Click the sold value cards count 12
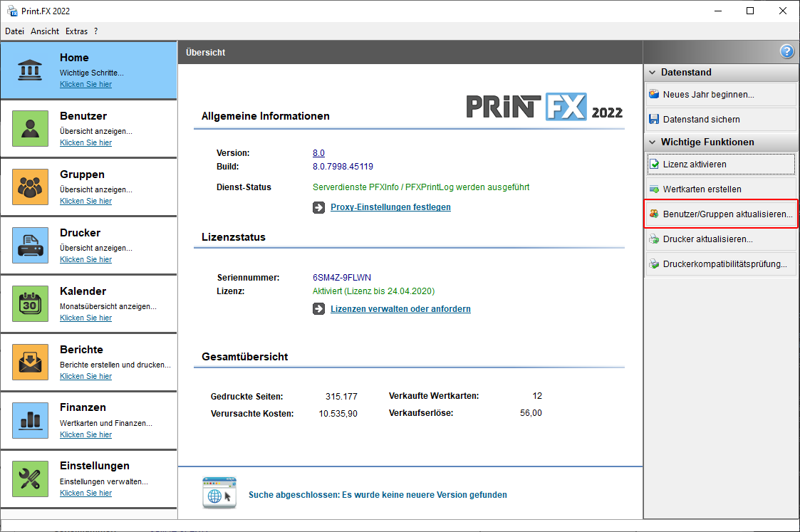800x532 pixels. (x=536, y=396)
